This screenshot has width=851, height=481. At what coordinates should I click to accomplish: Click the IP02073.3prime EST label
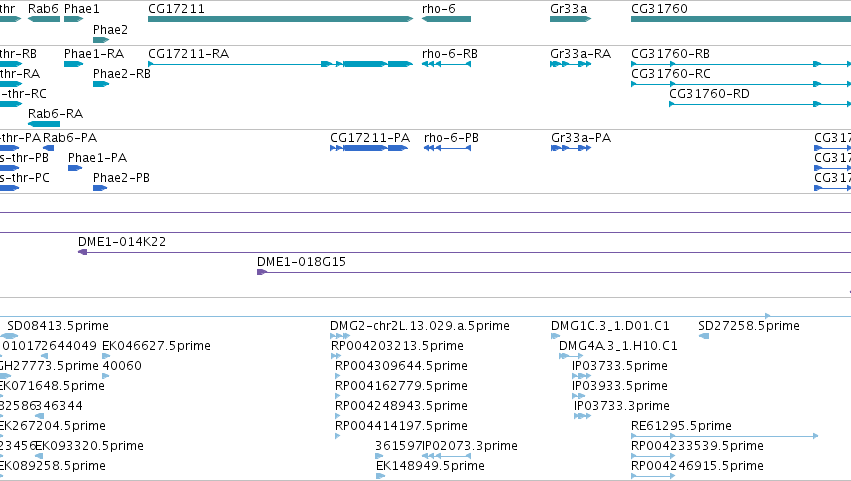(470, 446)
